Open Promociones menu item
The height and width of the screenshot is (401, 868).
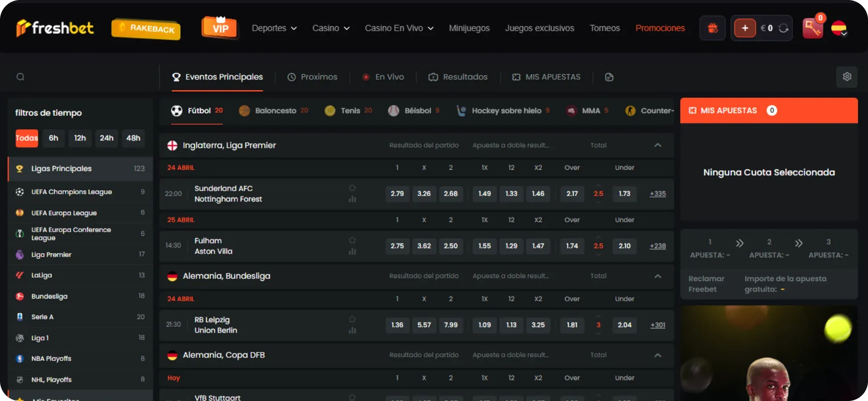point(660,28)
